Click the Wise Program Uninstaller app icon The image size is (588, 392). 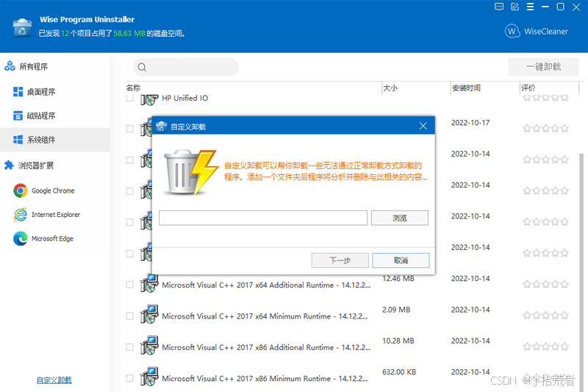22,28
